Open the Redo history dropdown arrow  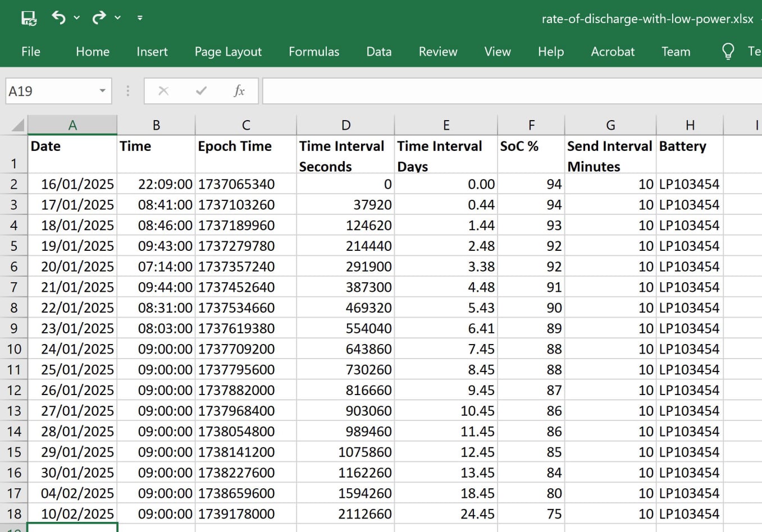117,18
